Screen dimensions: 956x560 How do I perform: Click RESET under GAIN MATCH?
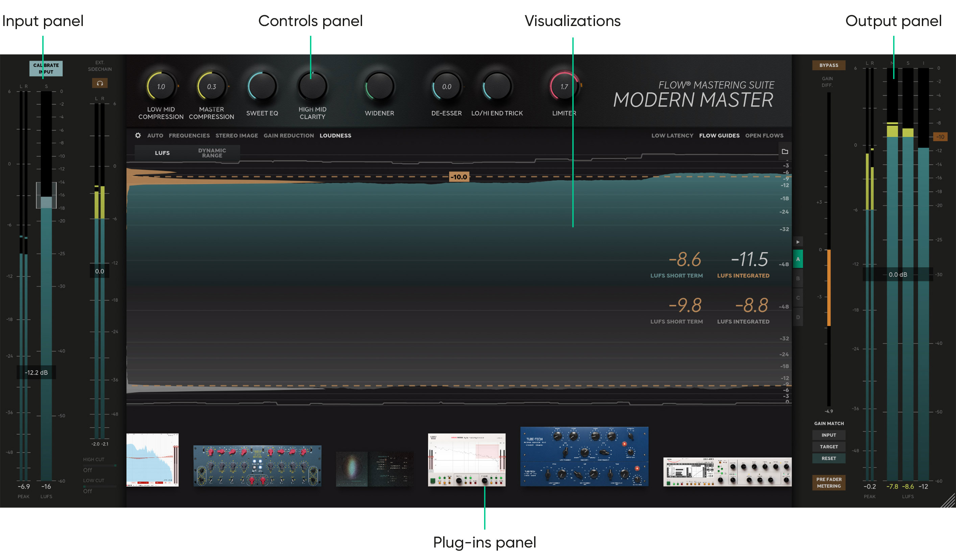pyautogui.click(x=829, y=458)
